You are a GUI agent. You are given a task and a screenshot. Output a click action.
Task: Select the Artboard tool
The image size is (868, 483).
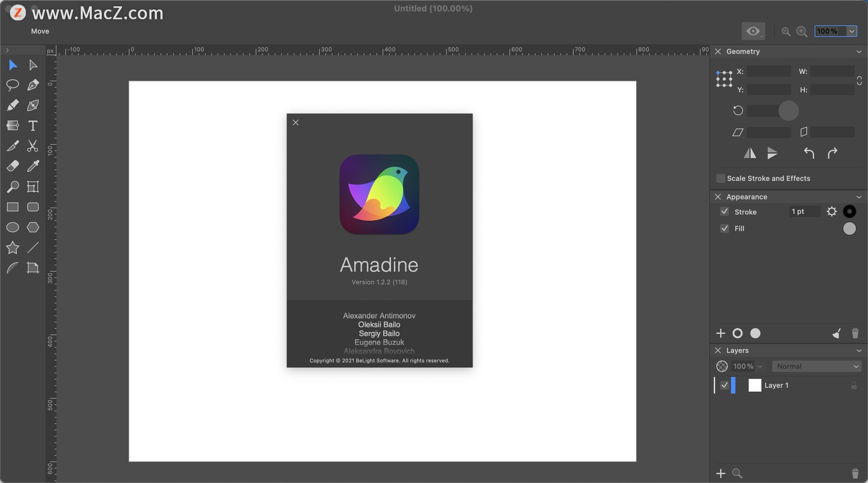click(x=33, y=268)
